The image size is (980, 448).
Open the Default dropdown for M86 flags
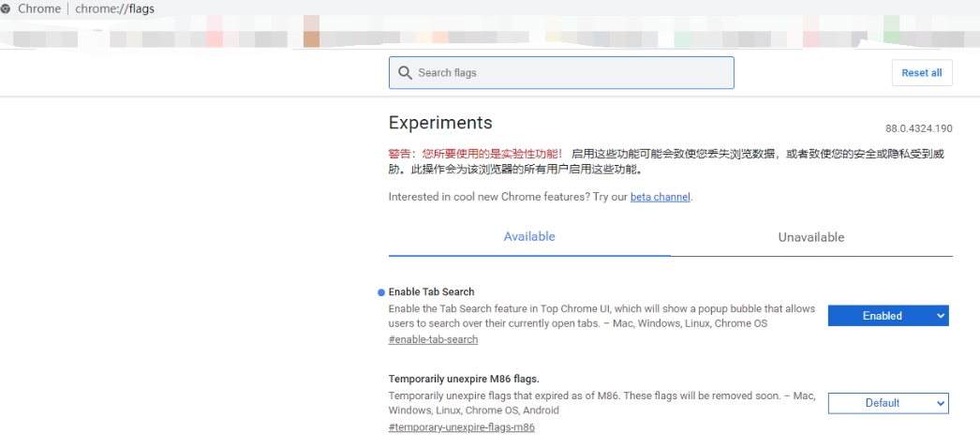click(x=888, y=403)
